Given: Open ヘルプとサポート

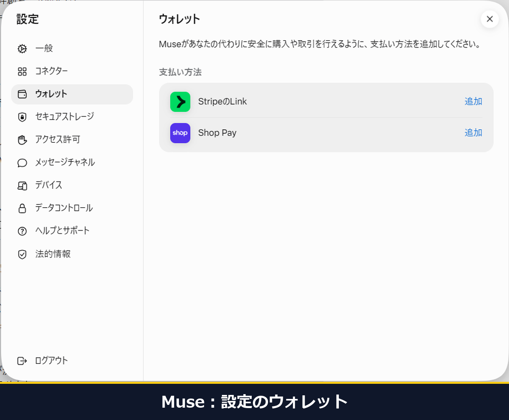Looking at the screenshot, I should [72, 231].
